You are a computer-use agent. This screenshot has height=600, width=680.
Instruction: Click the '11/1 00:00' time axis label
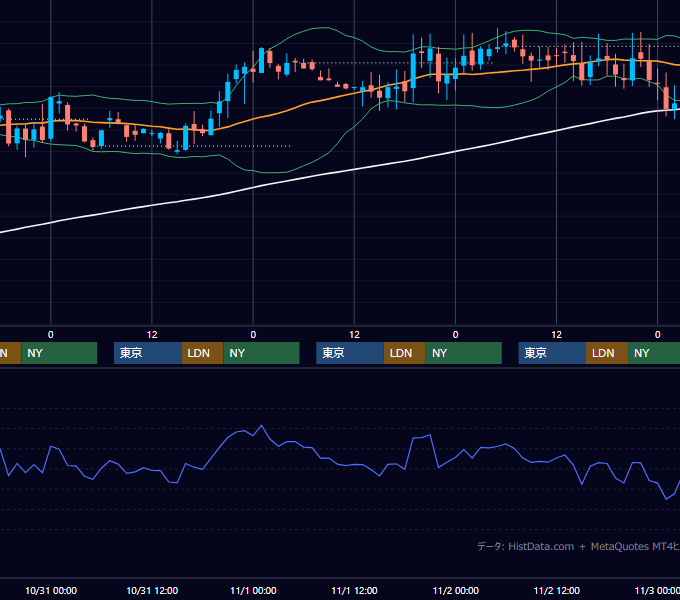(253, 590)
